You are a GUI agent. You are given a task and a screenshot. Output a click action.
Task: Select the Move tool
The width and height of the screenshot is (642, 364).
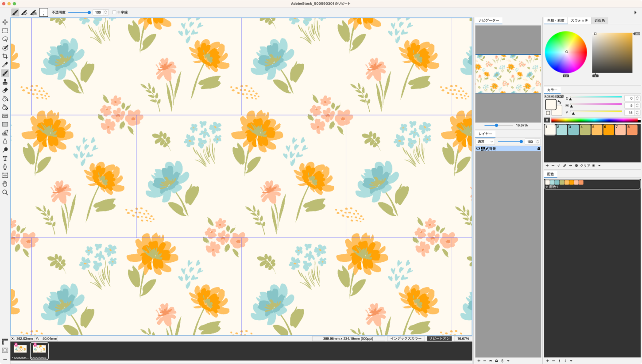point(5,22)
